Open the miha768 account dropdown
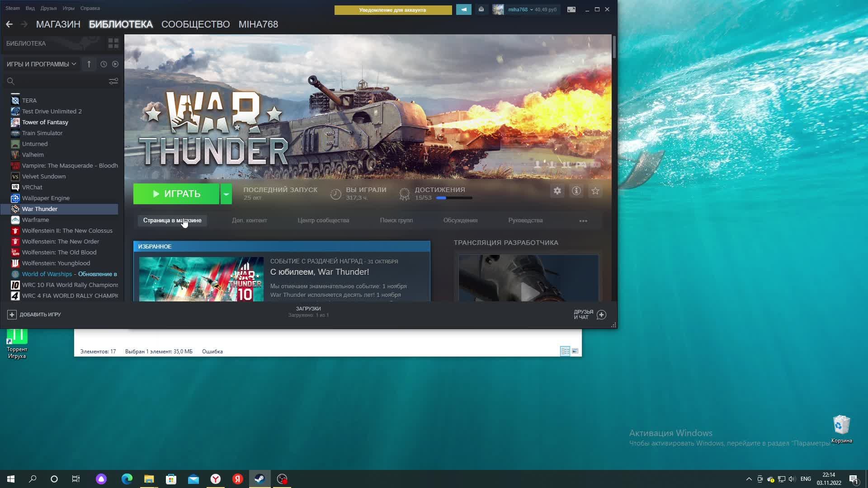 [520, 9]
